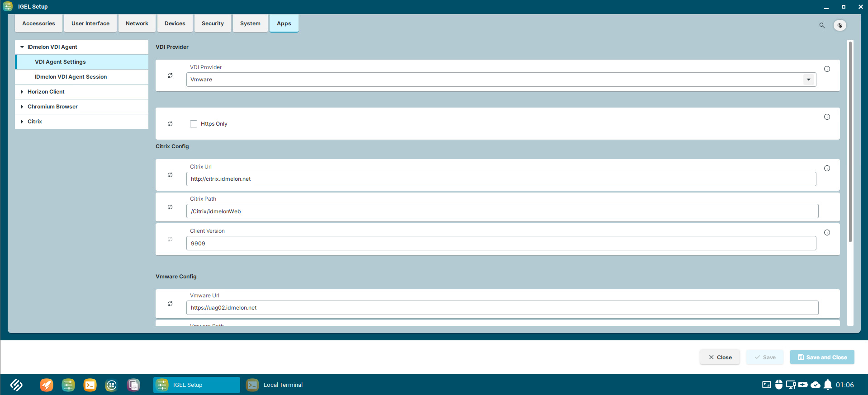This screenshot has height=395, width=868.
Task: Show info for Citrix Url
Action: (827, 169)
